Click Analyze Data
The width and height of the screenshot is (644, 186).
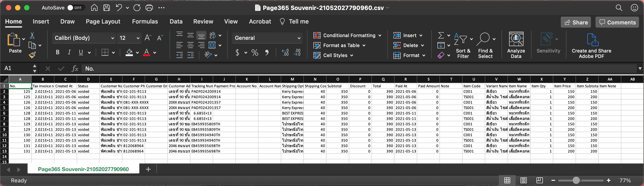click(x=516, y=45)
